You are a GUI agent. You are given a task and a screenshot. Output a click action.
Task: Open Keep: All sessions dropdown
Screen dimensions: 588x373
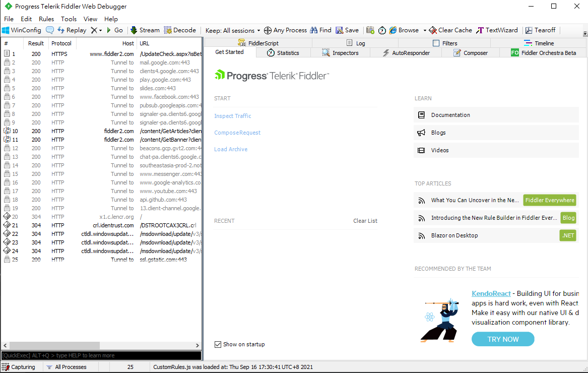232,30
